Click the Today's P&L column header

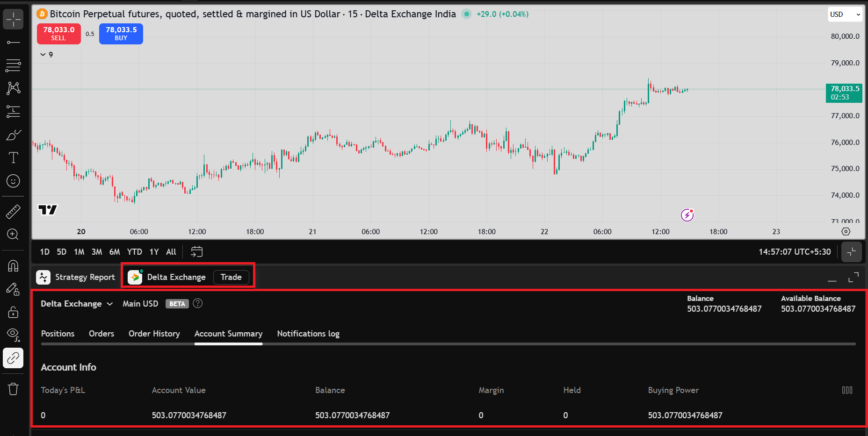coord(63,390)
